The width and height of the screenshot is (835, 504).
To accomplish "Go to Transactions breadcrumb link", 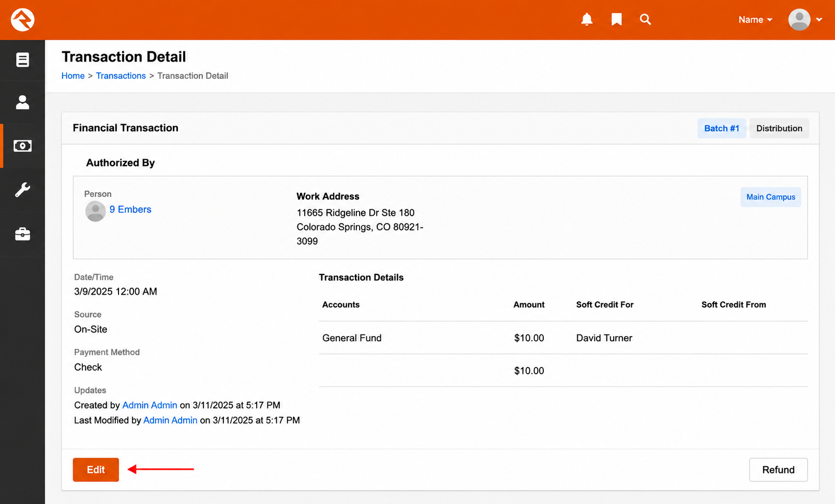I will click(121, 75).
